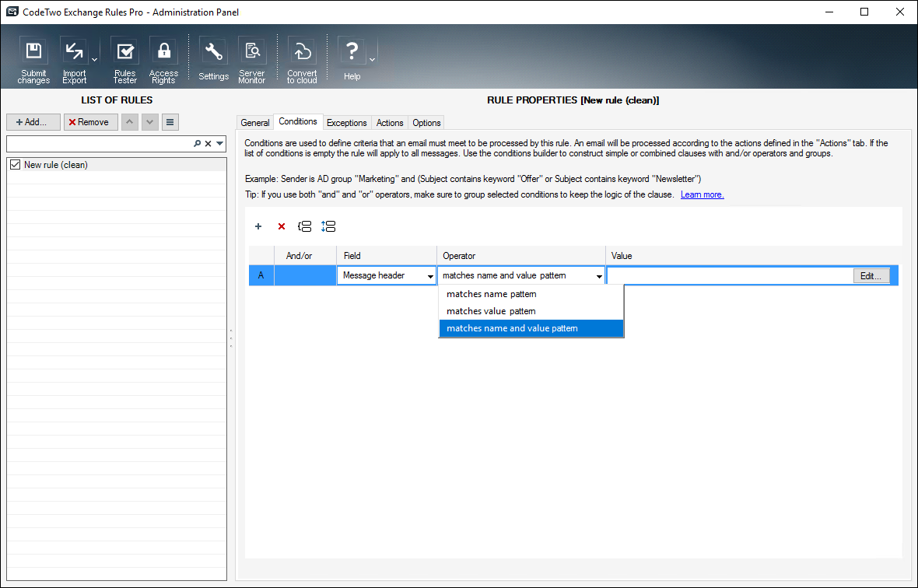Focus the rules search field
Viewport: 918px width, 588px height.
click(x=100, y=143)
